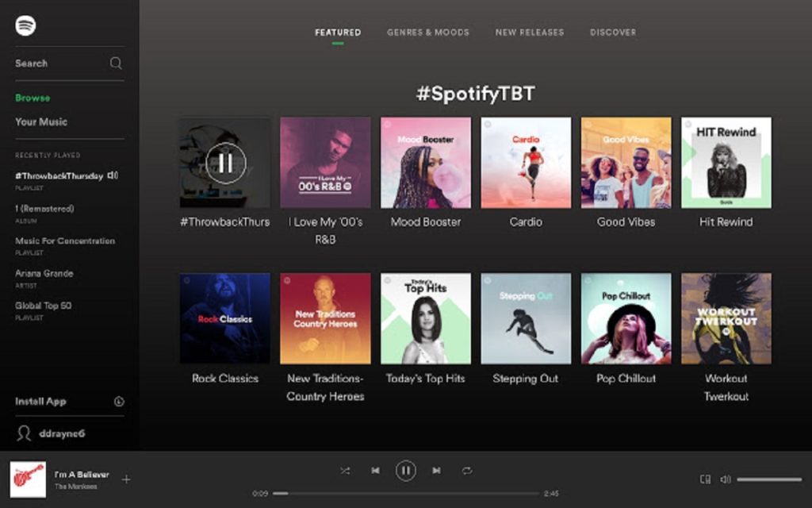
Task: Toggle repeat mode
Action: 467,471
